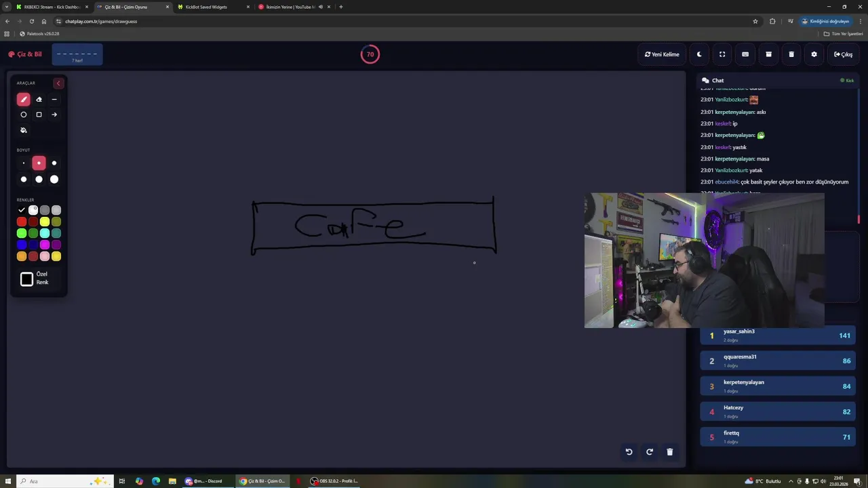This screenshot has width=868, height=488.
Task: Click the trash icon in top toolbar
Action: [x=791, y=54]
